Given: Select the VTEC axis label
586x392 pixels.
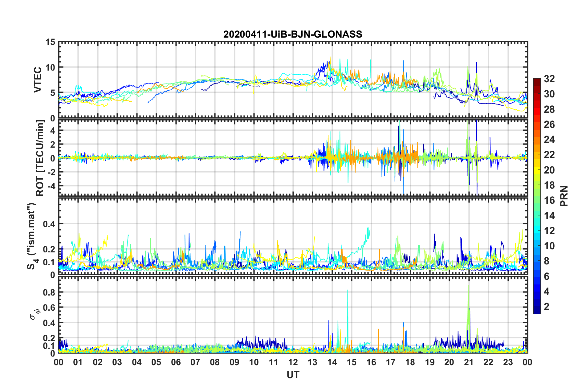Looking at the screenshot, I should 38,80.
